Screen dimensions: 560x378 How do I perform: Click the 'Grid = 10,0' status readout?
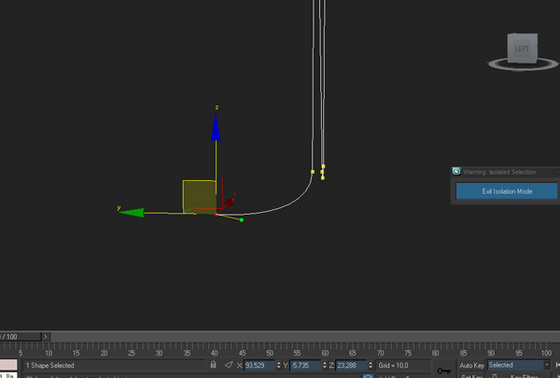point(393,365)
